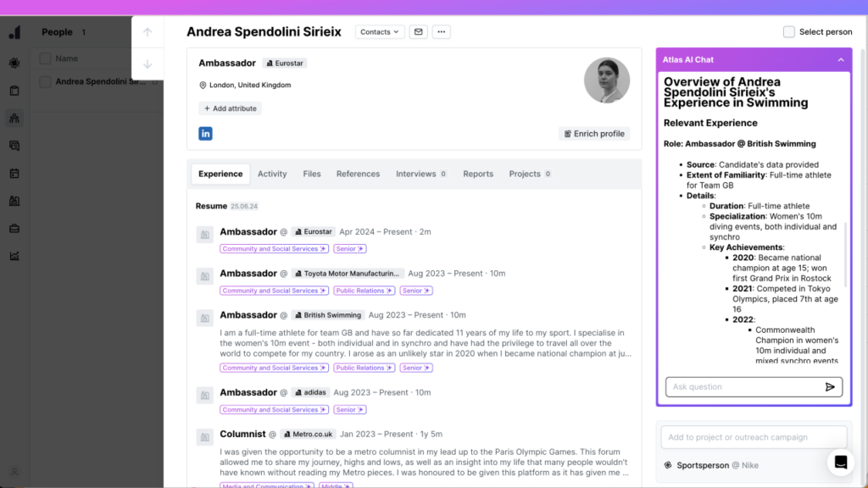Open the People sidebar icon
The image size is (868, 488).
pyautogui.click(x=14, y=118)
